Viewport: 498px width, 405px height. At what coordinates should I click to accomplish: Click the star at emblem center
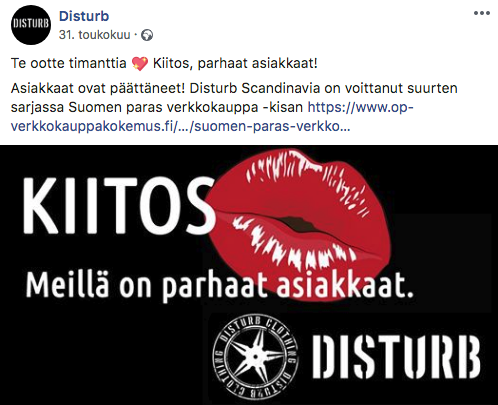tap(256, 357)
